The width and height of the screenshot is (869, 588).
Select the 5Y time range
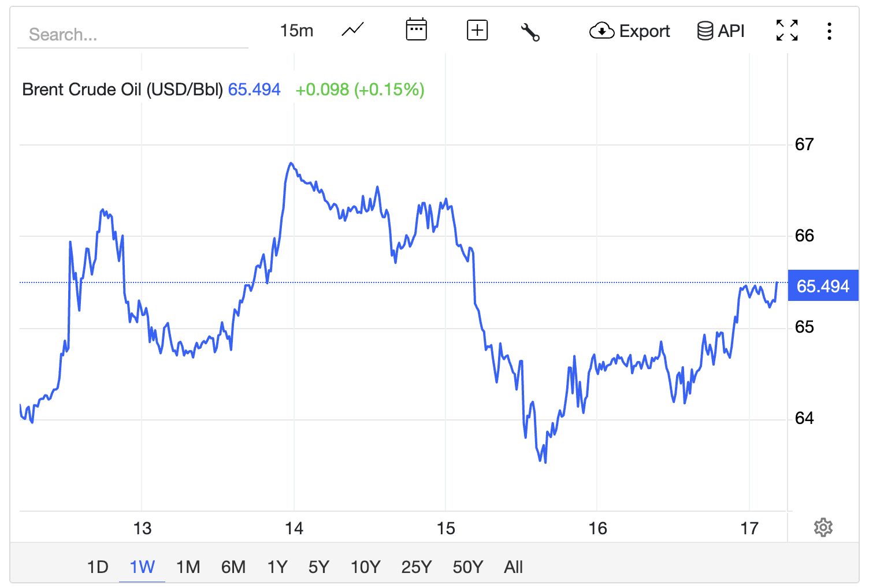pyautogui.click(x=318, y=567)
